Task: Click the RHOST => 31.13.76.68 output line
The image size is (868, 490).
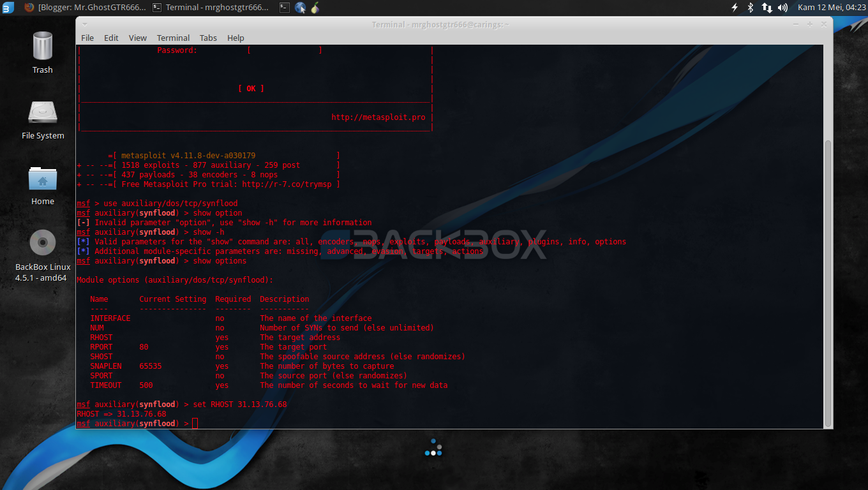Action: pyautogui.click(x=121, y=414)
